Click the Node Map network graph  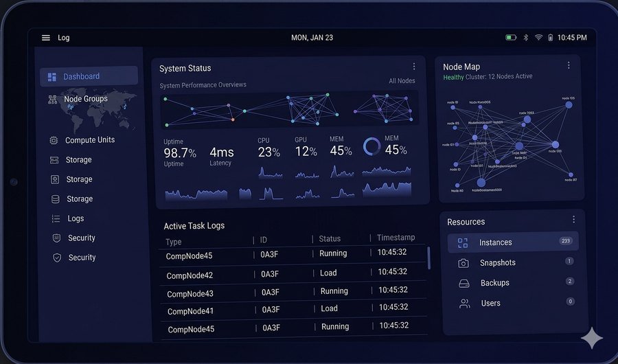(511, 145)
